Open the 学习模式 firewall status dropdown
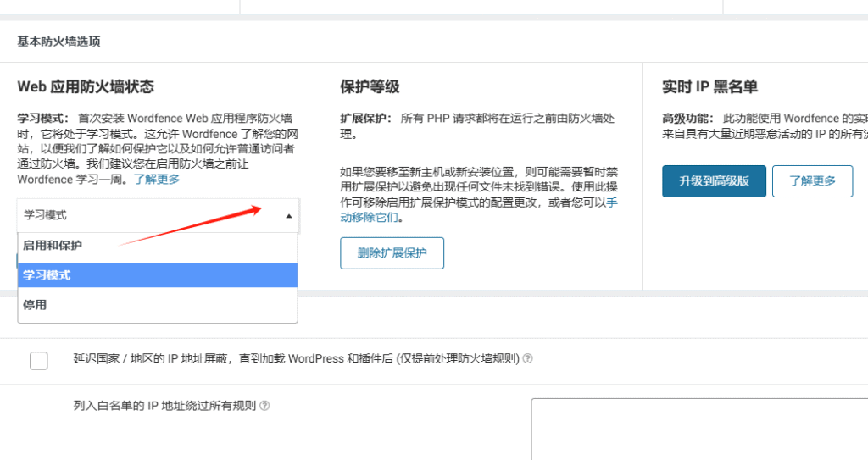The height and width of the screenshot is (460, 868). [x=158, y=215]
